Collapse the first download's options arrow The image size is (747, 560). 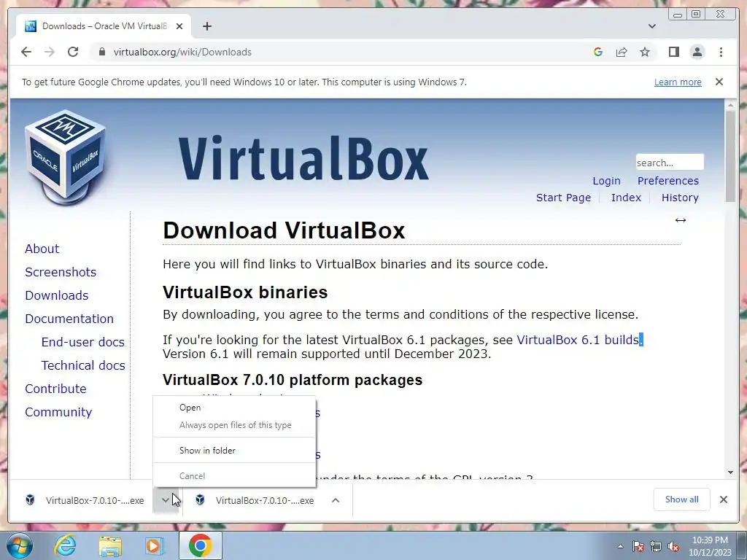(165, 500)
